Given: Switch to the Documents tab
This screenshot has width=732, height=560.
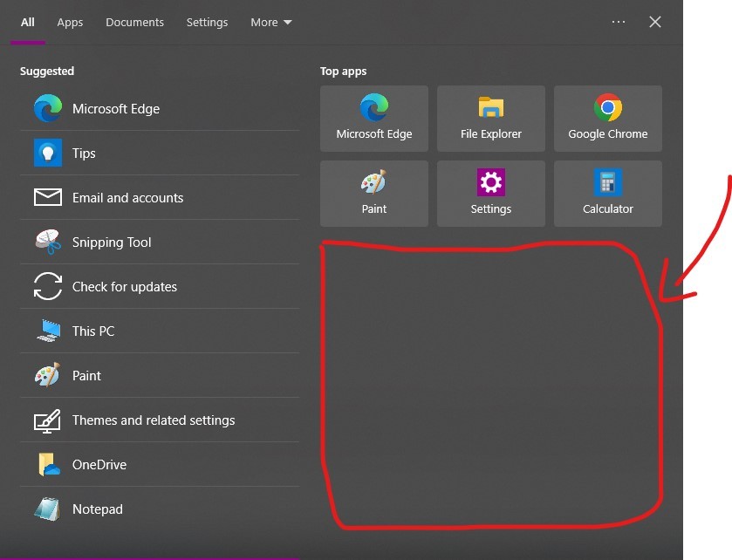Looking at the screenshot, I should 135,23.
